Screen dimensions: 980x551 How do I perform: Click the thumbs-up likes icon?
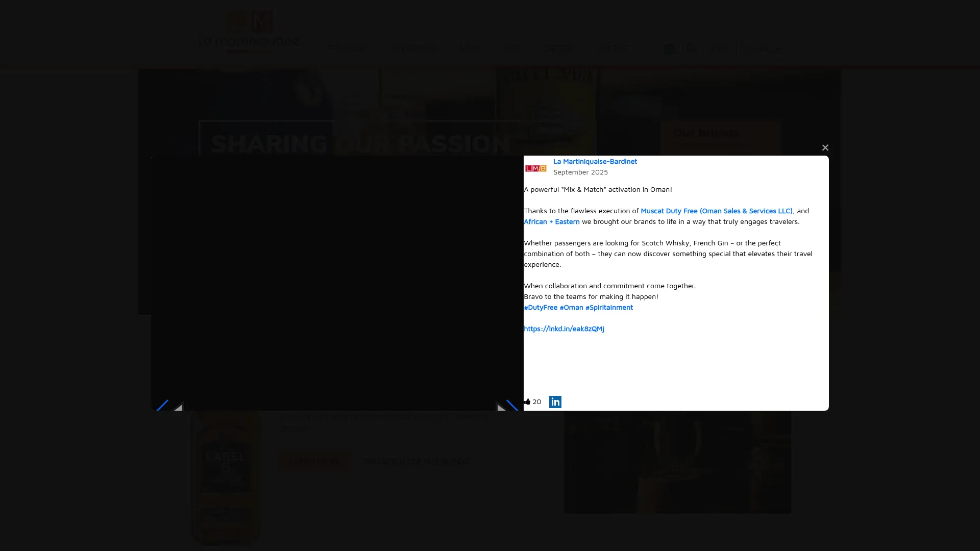point(527,402)
